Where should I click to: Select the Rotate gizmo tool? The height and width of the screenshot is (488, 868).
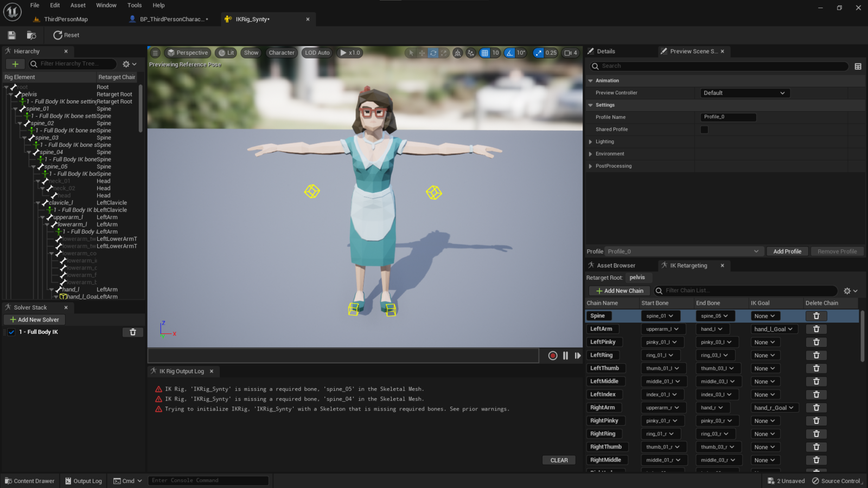click(x=433, y=53)
